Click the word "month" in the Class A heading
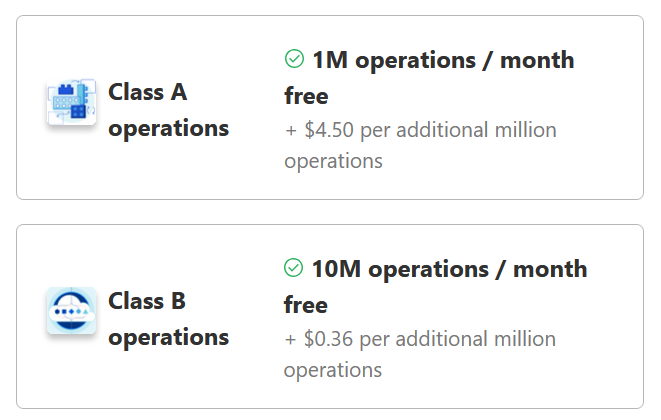Viewport: 661px width, 420px height. pos(537,60)
